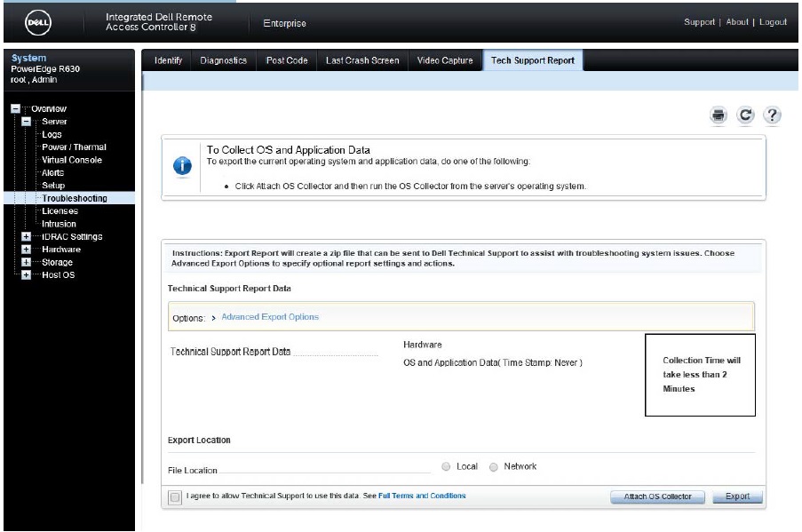Refresh the page using the reload icon
The height and width of the screenshot is (532, 802).
[744, 115]
